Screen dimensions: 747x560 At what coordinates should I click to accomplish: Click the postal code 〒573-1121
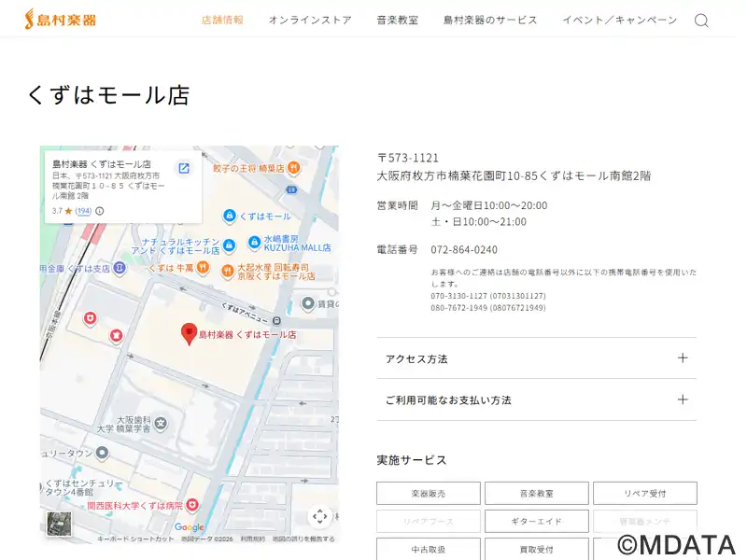pyautogui.click(x=407, y=158)
